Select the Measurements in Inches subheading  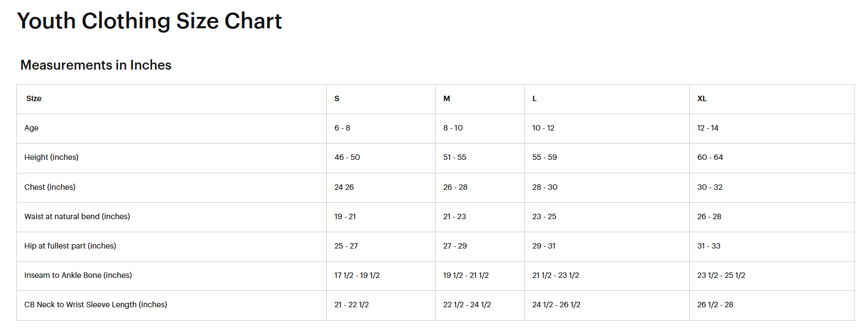(x=96, y=65)
